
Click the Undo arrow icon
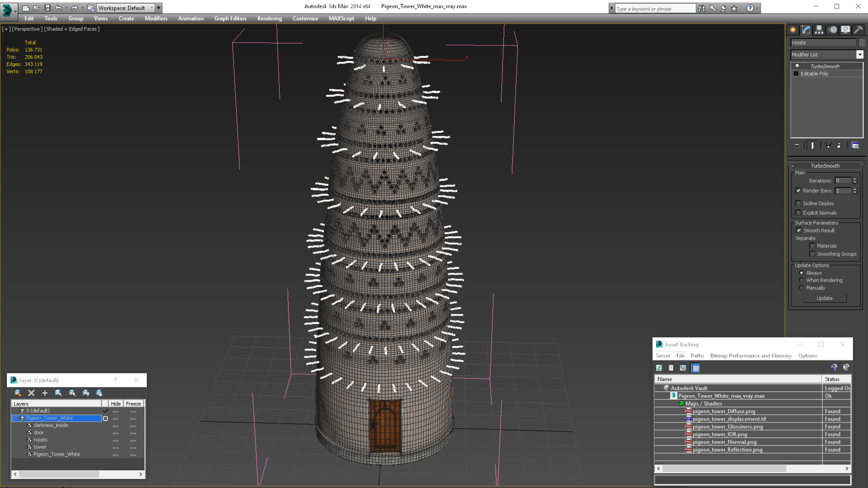(x=59, y=8)
